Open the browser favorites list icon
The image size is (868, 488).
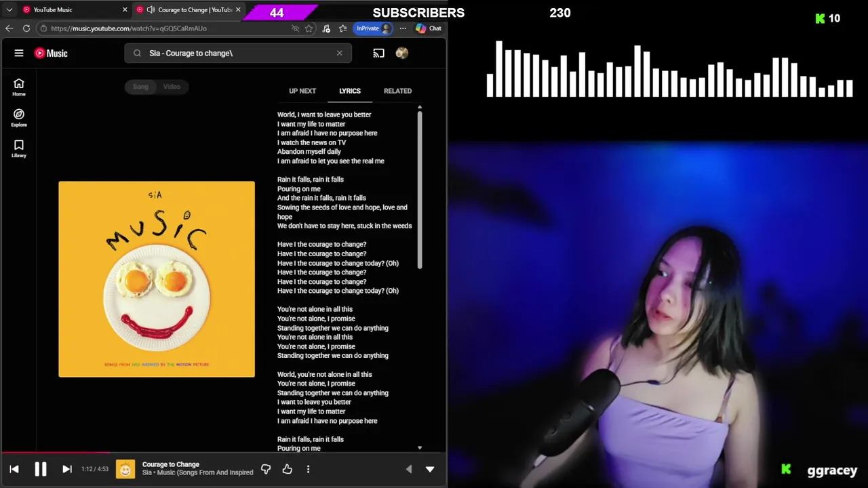(343, 28)
